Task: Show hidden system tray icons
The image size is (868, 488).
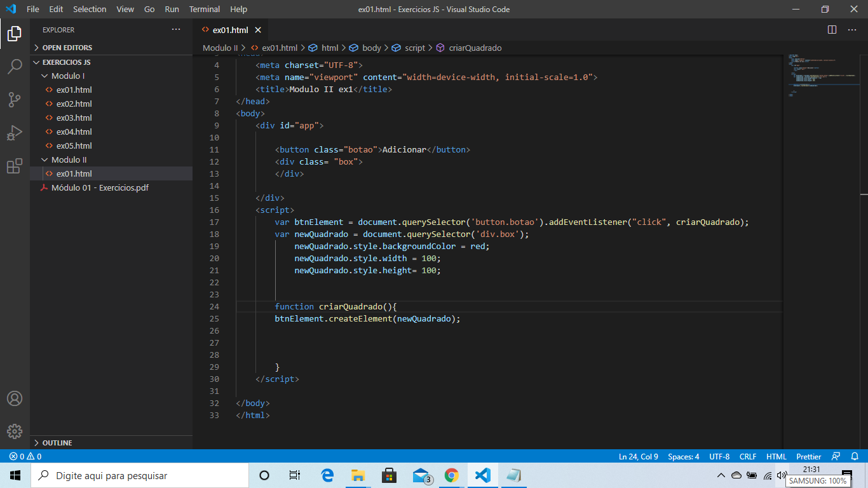Action: (721, 475)
